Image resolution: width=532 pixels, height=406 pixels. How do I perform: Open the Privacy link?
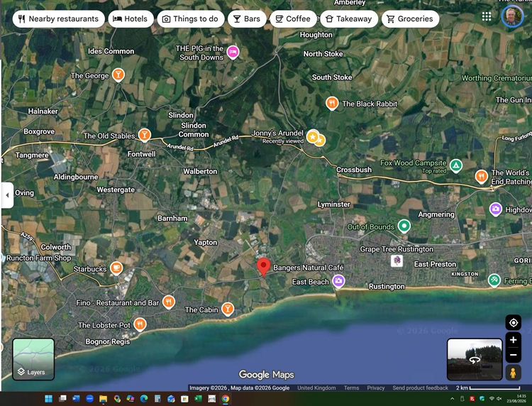pyautogui.click(x=375, y=388)
